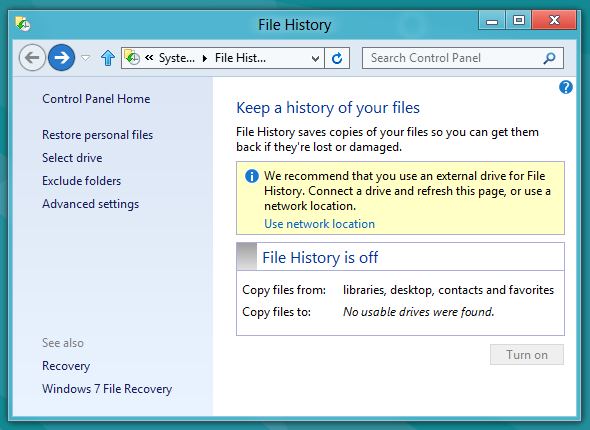
Task: Expand the breadcrumb chevron after Syste...
Action: pos(205,58)
